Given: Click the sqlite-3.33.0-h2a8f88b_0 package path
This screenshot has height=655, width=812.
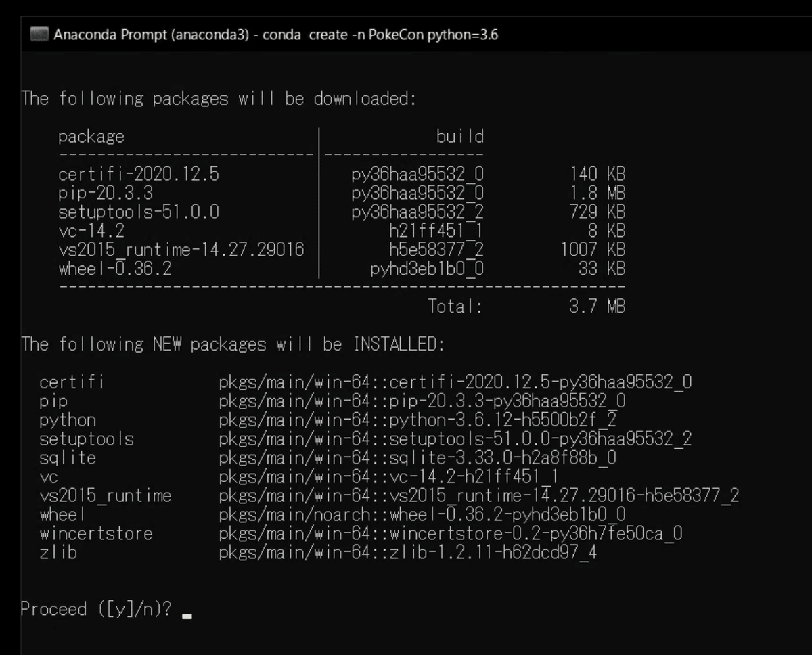Looking at the screenshot, I should (x=418, y=458).
